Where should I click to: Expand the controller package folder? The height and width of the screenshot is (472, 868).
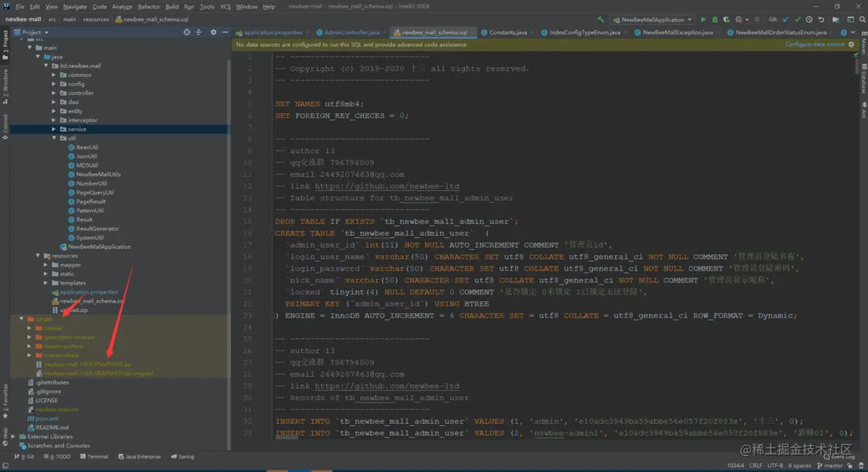(54, 93)
